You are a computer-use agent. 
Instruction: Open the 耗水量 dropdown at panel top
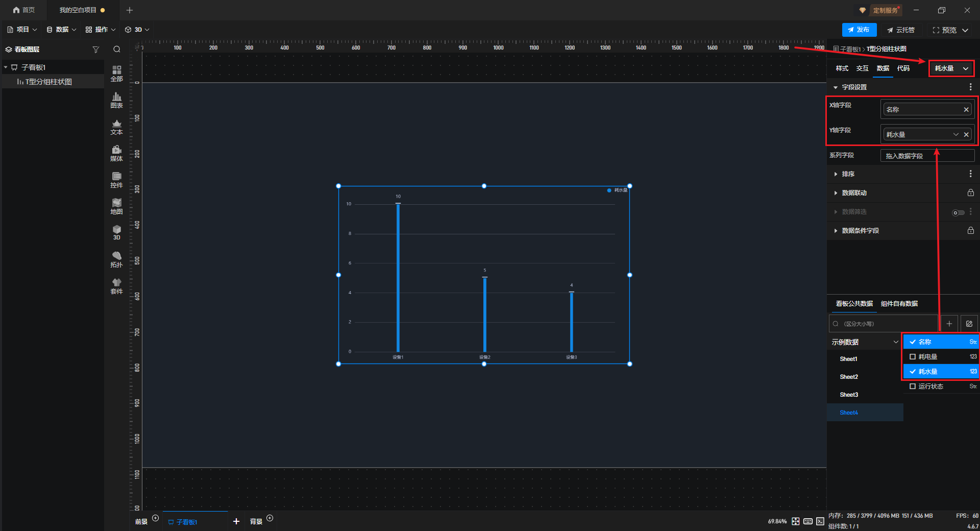(x=951, y=68)
